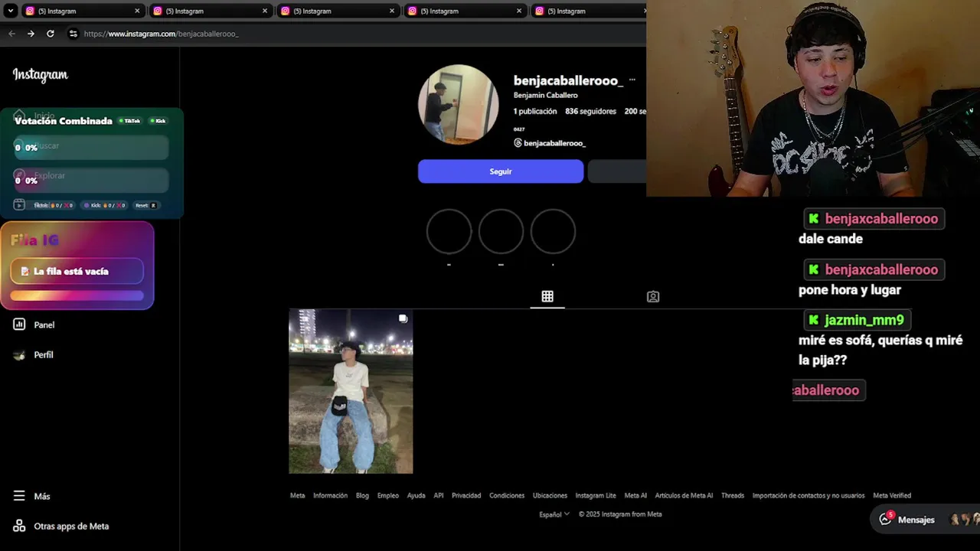This screenshot has width=980, height=551.
Task: Open the Privacidad footer link
Action: click(466, 496)
